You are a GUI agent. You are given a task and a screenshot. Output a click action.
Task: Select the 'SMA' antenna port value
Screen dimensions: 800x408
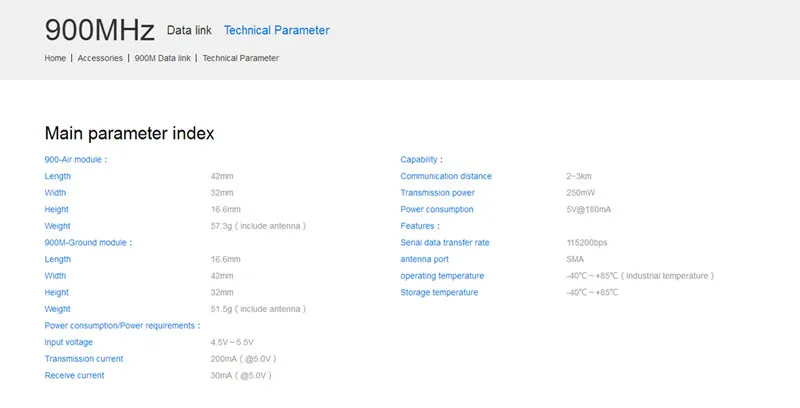[x=575, y=259]
